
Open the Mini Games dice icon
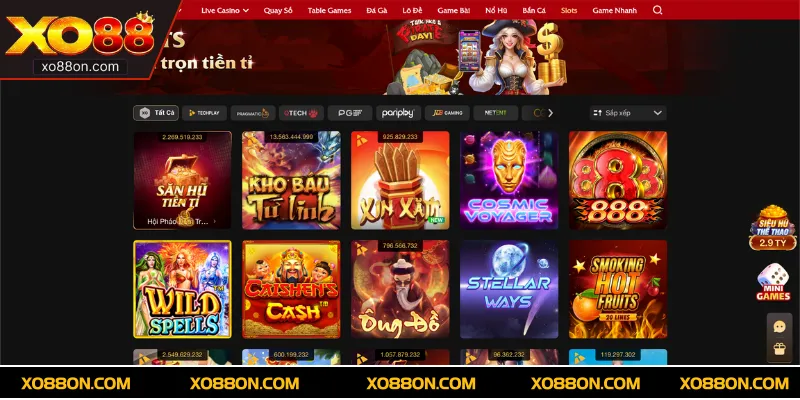click(773, 282)
